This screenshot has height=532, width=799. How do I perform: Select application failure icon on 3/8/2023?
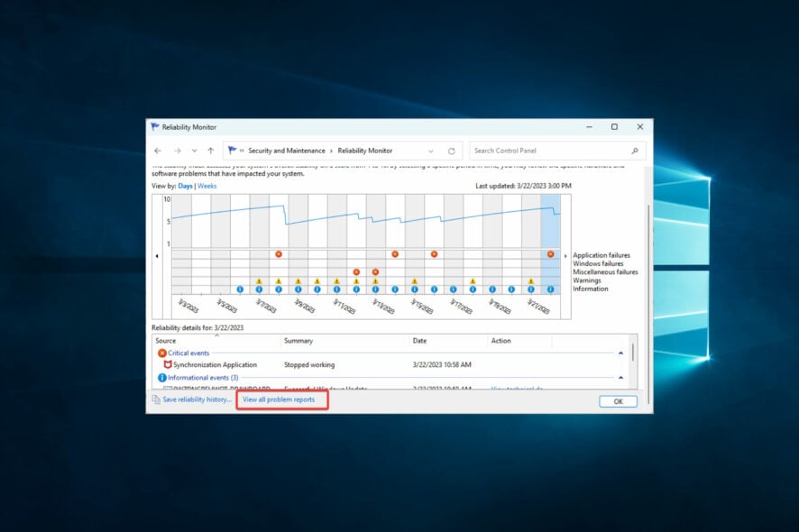pos(279,253)
